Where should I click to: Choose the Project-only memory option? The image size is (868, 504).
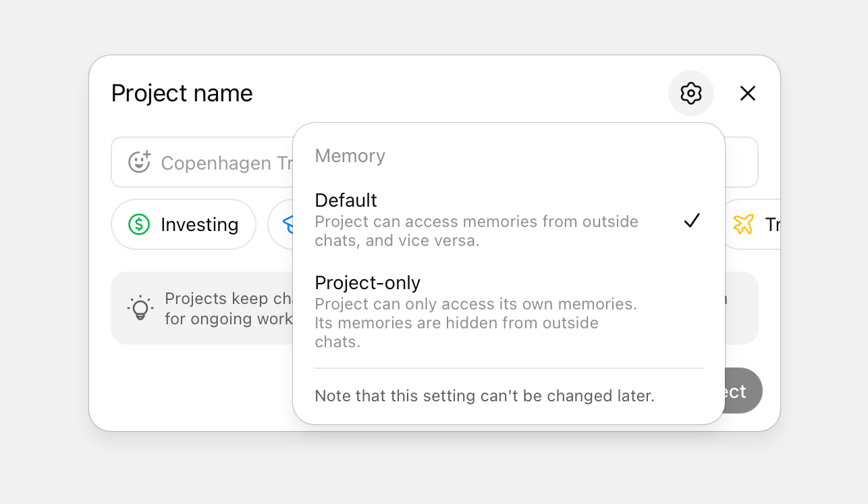point(367,282)
